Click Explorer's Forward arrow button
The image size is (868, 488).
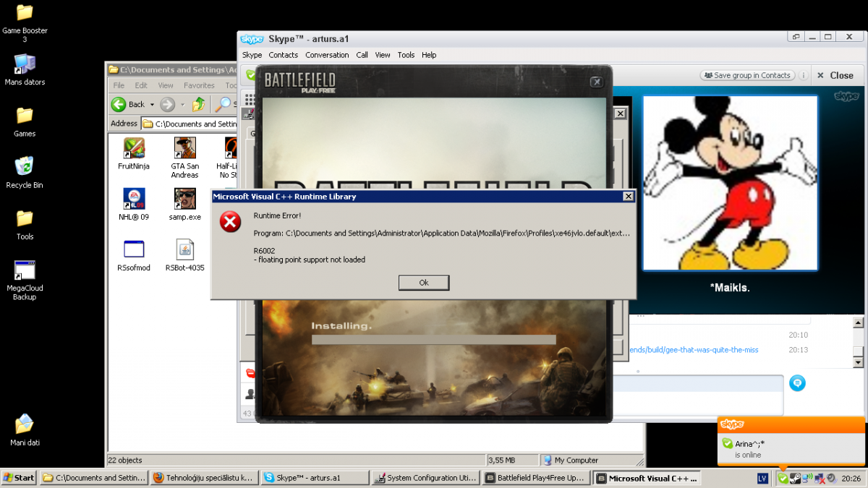tap(167, 104)
